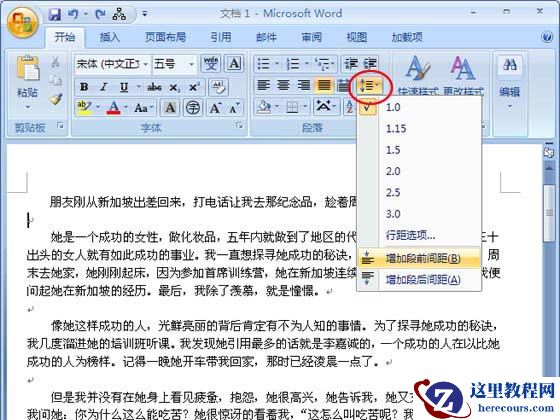
Task: Copy selection with copy icon
Action: (x=55, y=81)
